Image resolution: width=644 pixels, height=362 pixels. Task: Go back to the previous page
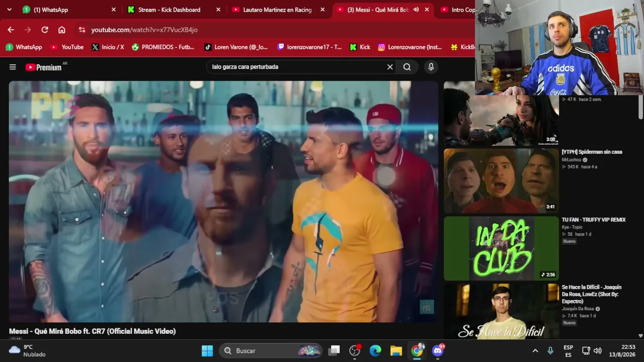11,30
